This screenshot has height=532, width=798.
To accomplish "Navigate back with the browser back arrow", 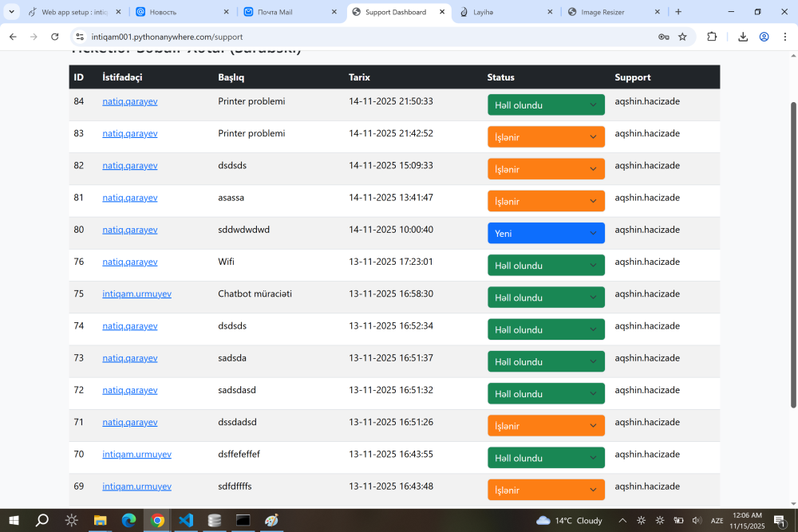I will coord(13,37).
